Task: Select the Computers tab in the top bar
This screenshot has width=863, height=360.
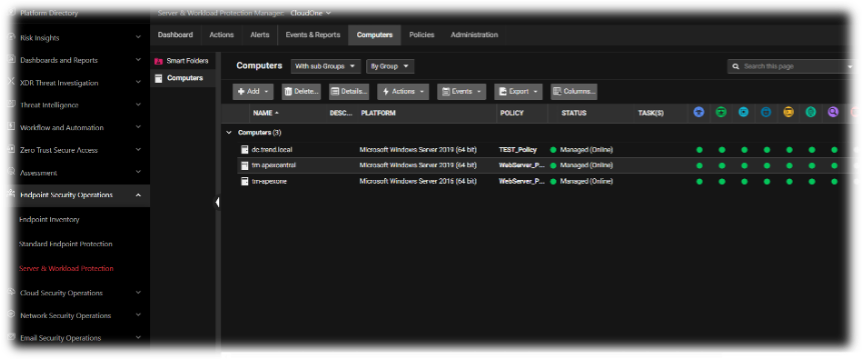Action: coord(375,35)
